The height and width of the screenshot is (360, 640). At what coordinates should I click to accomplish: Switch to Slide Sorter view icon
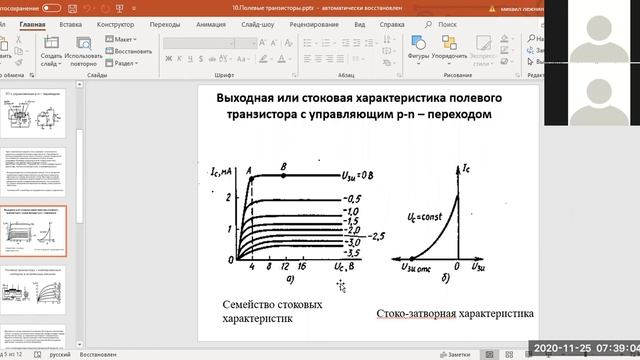point(509,355)
